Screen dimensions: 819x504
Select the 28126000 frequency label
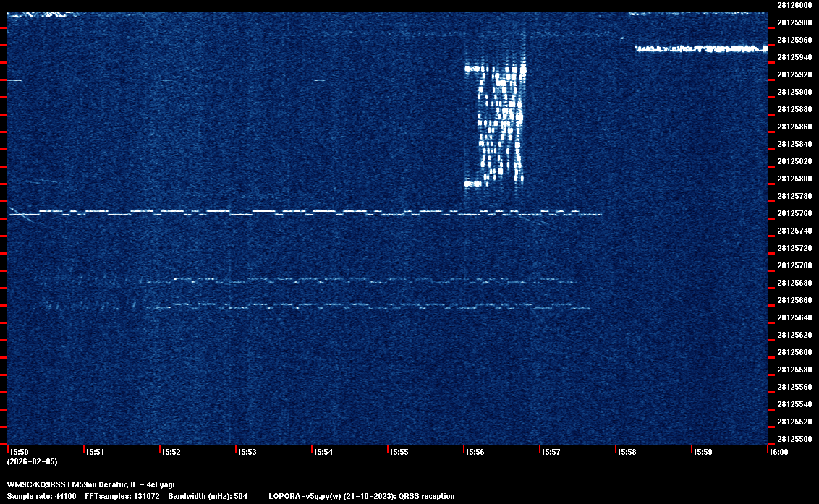coord(794,5)
